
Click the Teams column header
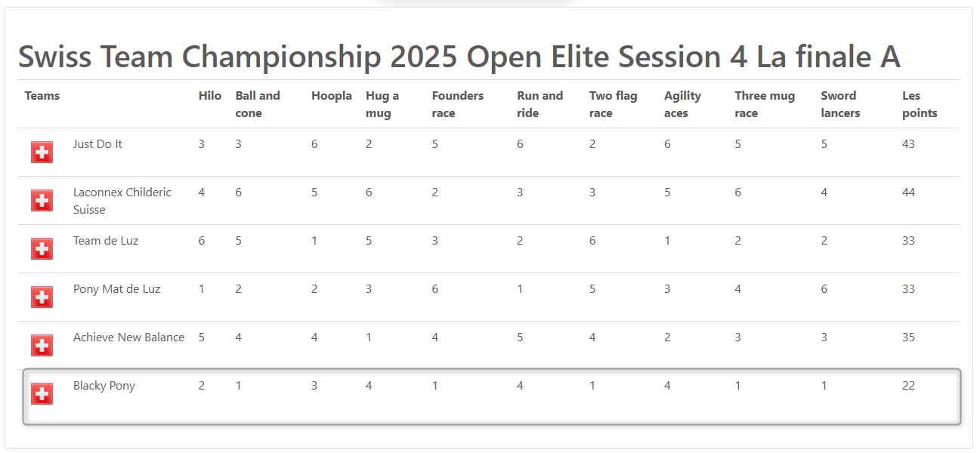pyautogui.click(x=42, y=96)
